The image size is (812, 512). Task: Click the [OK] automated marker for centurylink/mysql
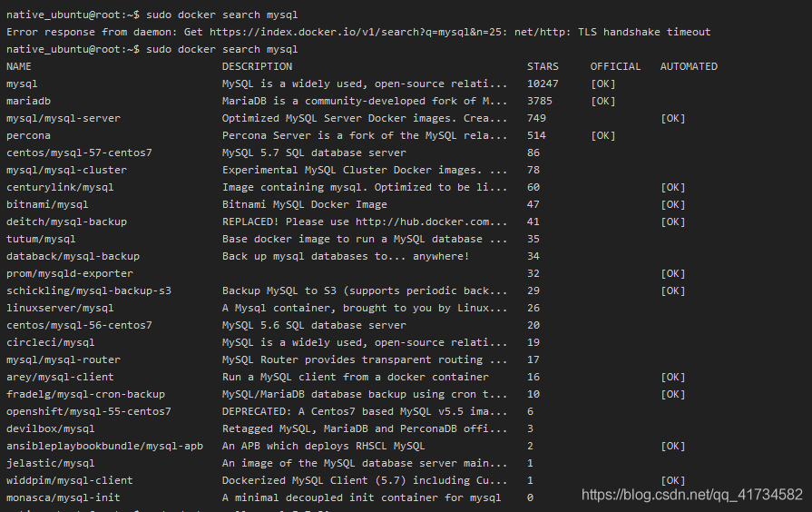point(672,187)
